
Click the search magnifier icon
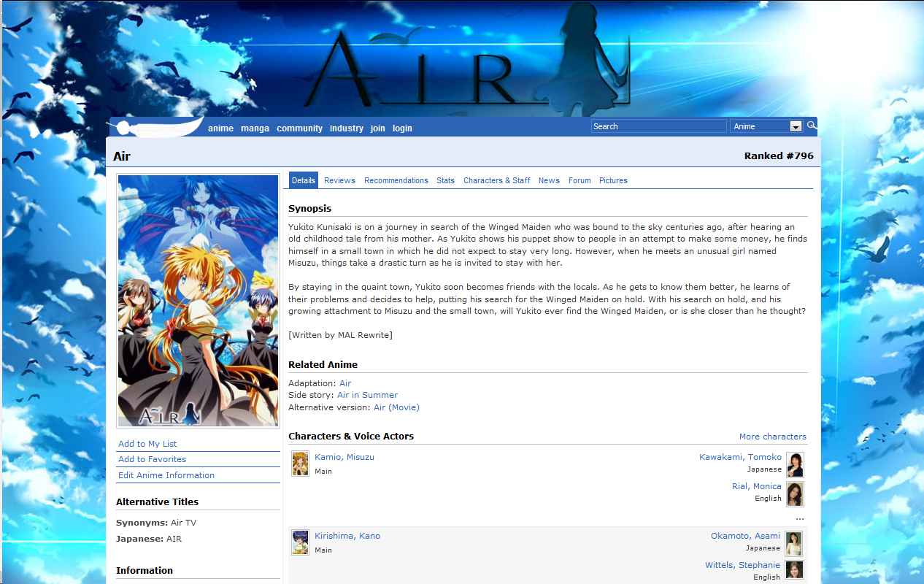coord(812,126)
